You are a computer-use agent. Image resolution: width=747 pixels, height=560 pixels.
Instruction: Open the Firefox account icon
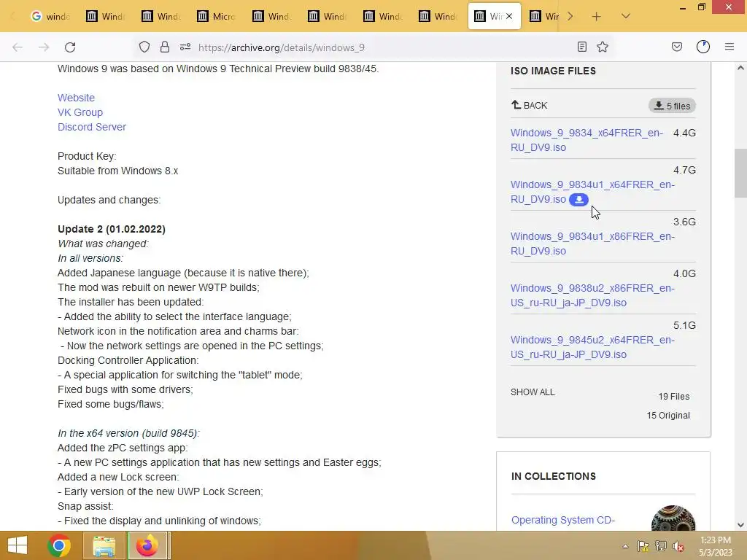click(703, 47)
